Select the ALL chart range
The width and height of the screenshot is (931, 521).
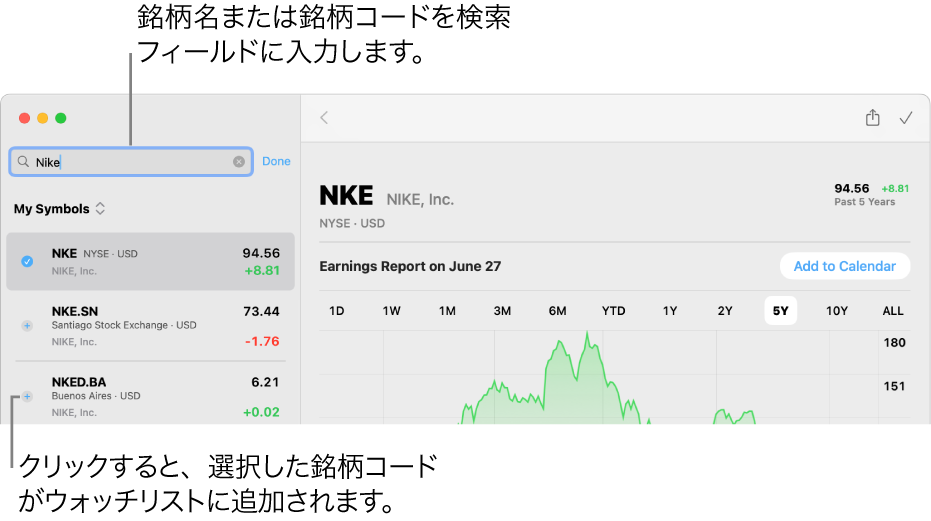coord(892,311)
